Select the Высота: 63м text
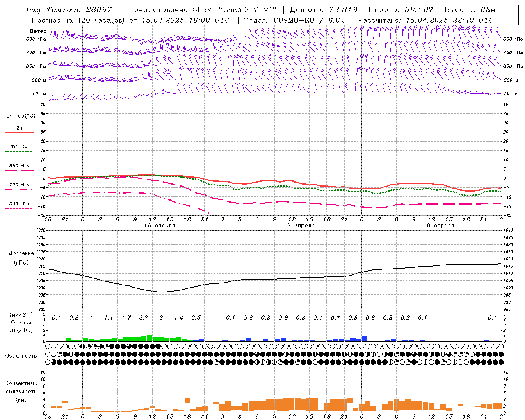Viewport: 525px width, 420px height. click(x=470, y=10)
